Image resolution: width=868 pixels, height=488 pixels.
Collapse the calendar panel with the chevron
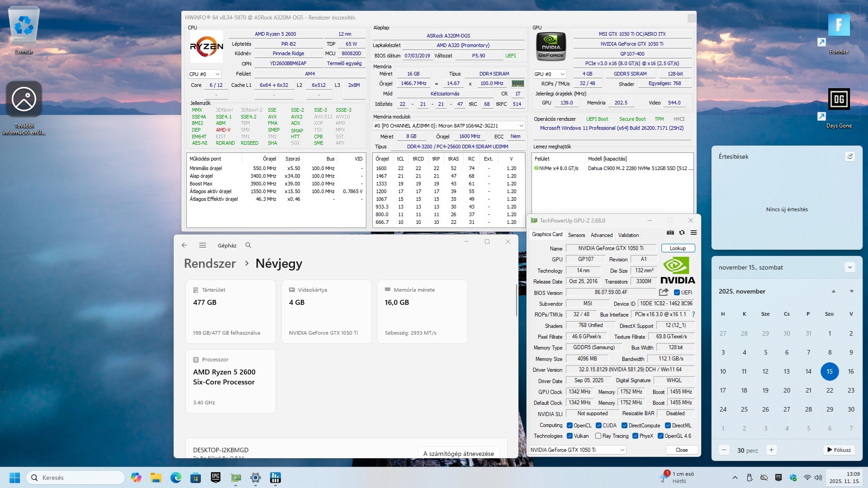[850, 267]
